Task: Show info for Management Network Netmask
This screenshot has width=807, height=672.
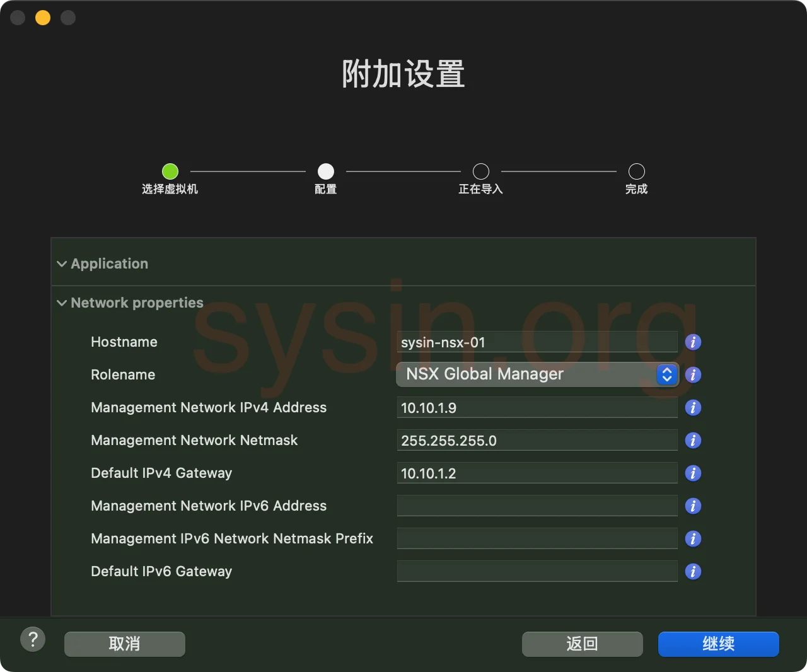Action: click(x=693, y=441)
